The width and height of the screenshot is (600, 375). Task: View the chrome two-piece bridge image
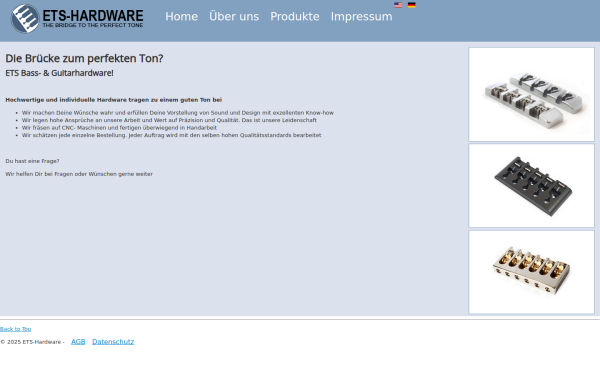pyautogui.click(x=532, y=95)
